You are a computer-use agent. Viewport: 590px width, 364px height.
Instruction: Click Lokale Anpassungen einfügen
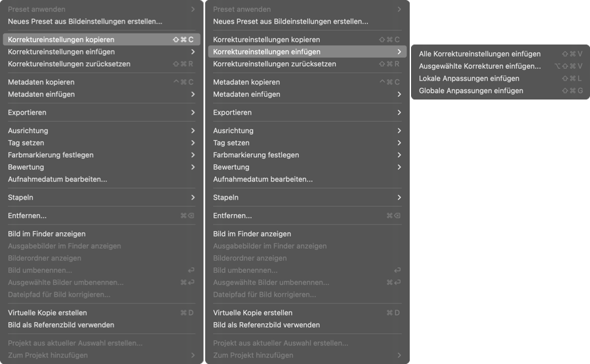click(x=500, y=79)
